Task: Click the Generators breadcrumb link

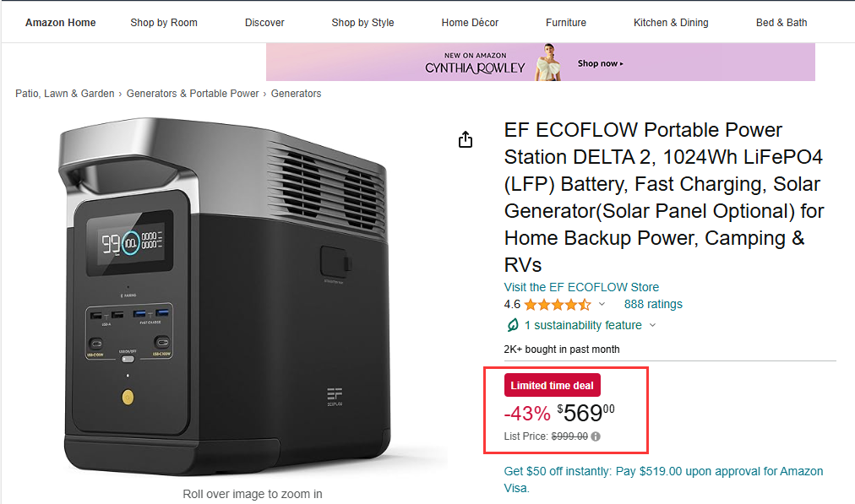Action: [x=296, y=93]
